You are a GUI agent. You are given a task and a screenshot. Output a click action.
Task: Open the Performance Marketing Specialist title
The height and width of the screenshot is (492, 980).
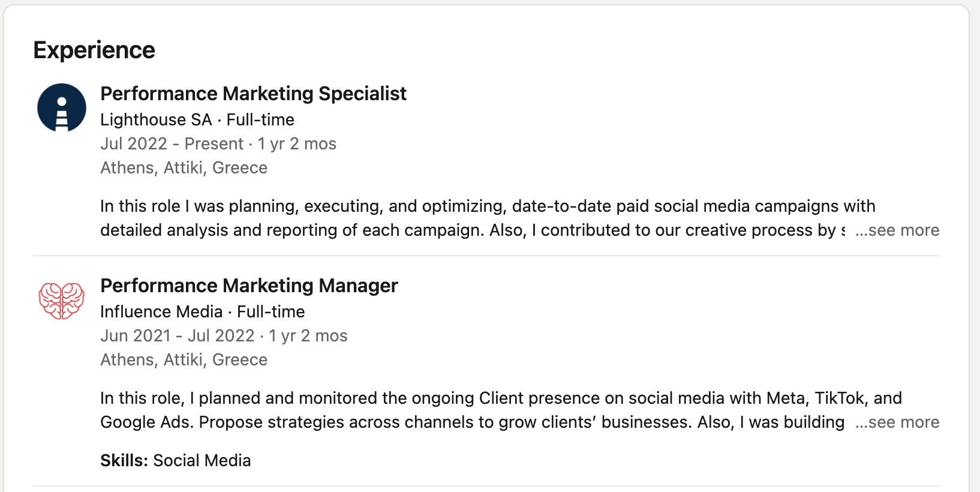click(x=253, y=94)
